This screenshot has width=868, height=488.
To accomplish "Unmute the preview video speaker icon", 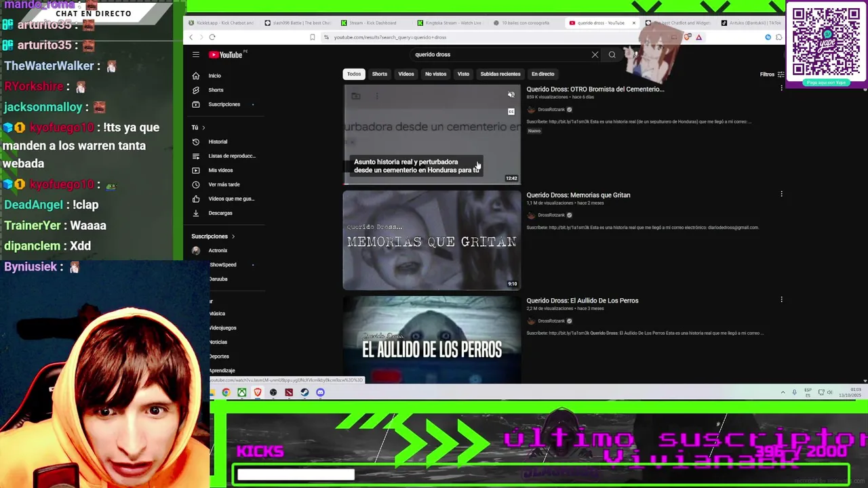I will pyautogui.click(x=511, y=95).
